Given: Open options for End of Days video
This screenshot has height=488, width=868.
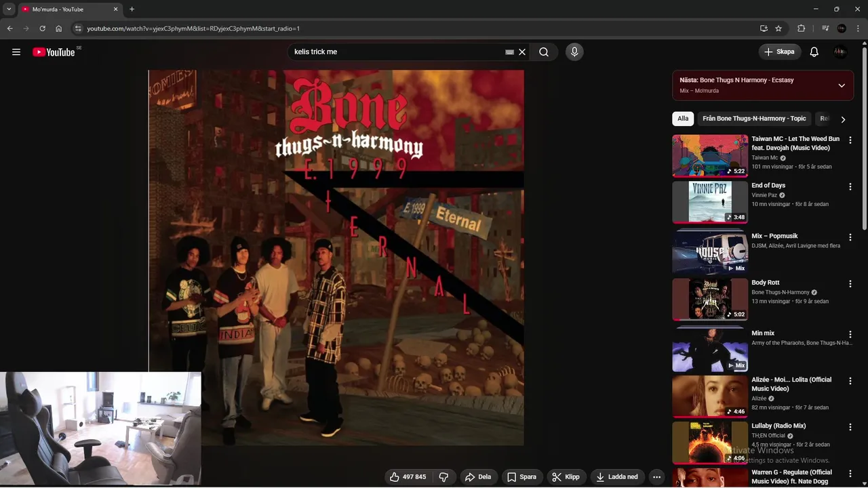Looking at the screenshot, I should [850, 186].
